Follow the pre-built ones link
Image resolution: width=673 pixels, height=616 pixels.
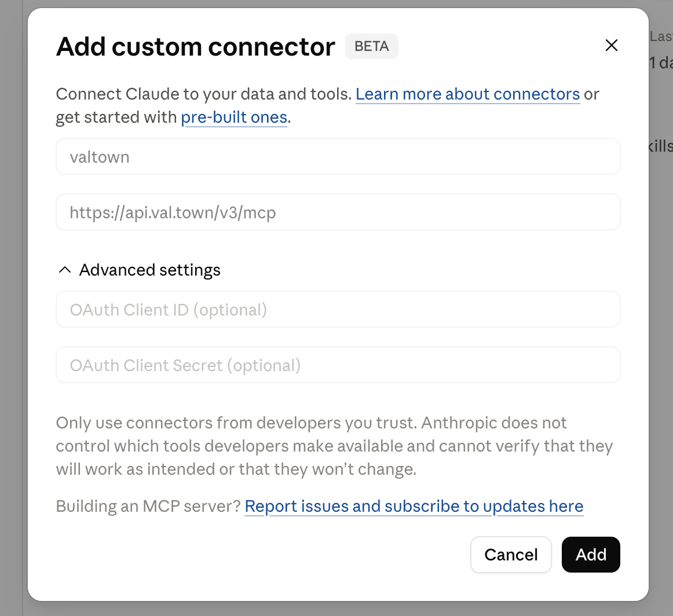click(x=234, y=117)
